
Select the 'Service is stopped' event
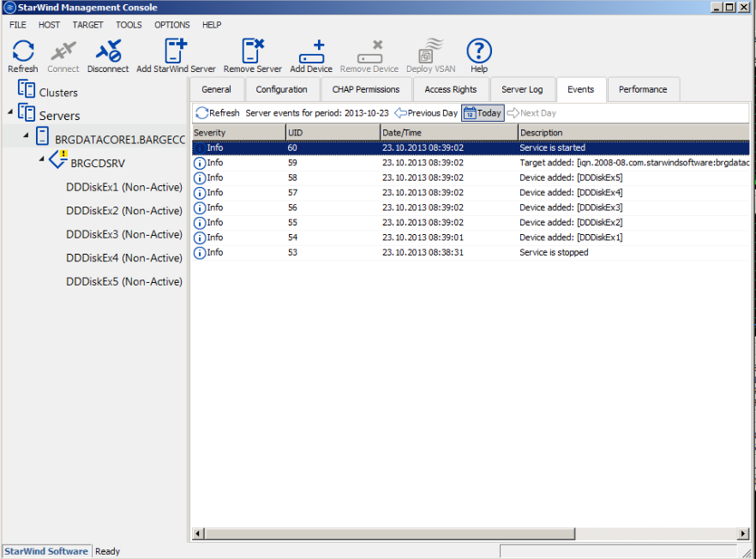pos(471,253)
